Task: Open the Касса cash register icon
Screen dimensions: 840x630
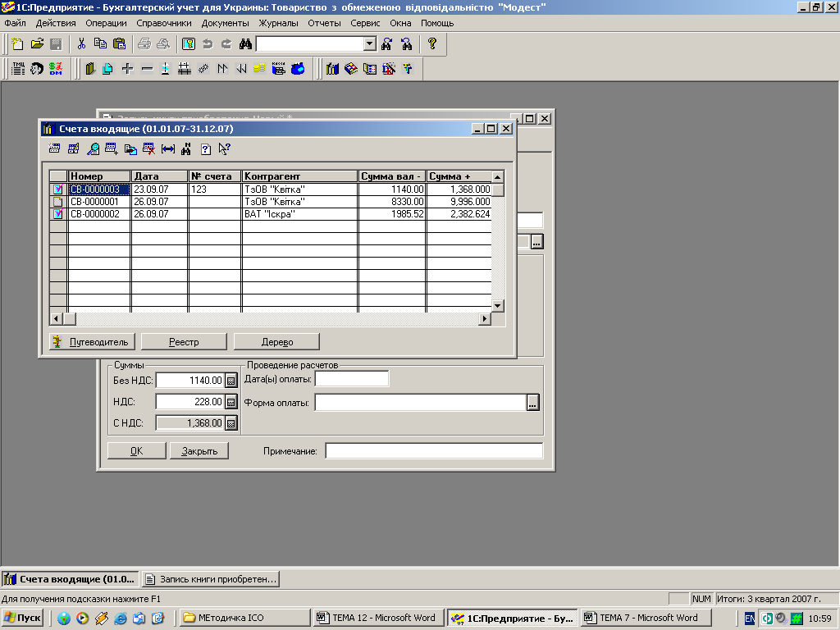Action: point(279,69)
